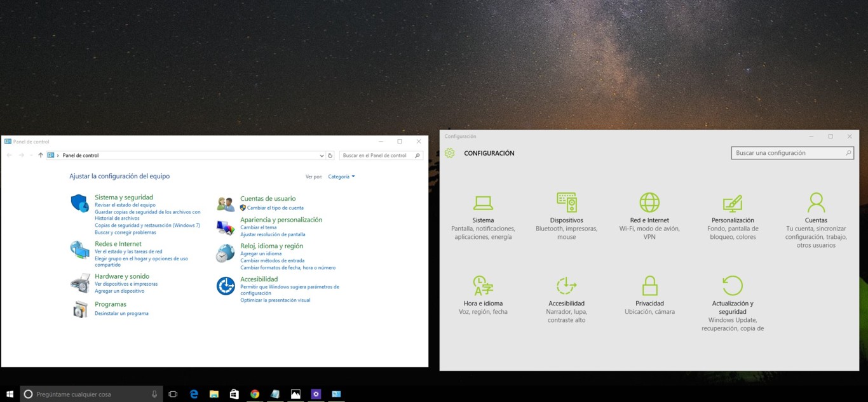Open Personalización settings icon
Screen dimensions: 868x402
(733, 203)
